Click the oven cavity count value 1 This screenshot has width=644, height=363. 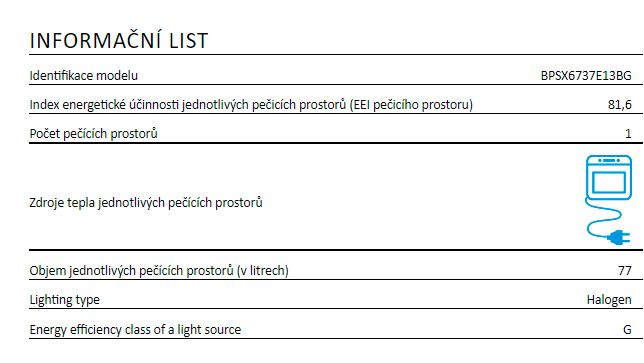[628, 134]
